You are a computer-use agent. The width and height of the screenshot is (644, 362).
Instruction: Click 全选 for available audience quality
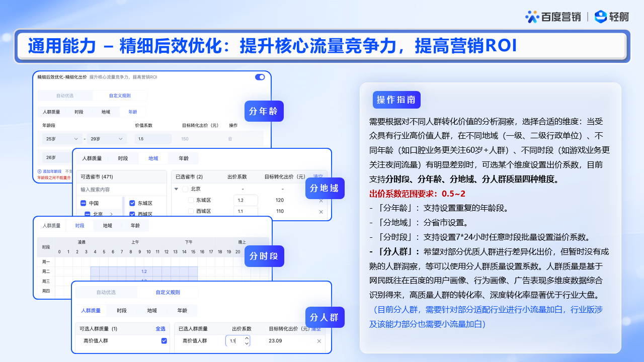[x=160, y=329]
